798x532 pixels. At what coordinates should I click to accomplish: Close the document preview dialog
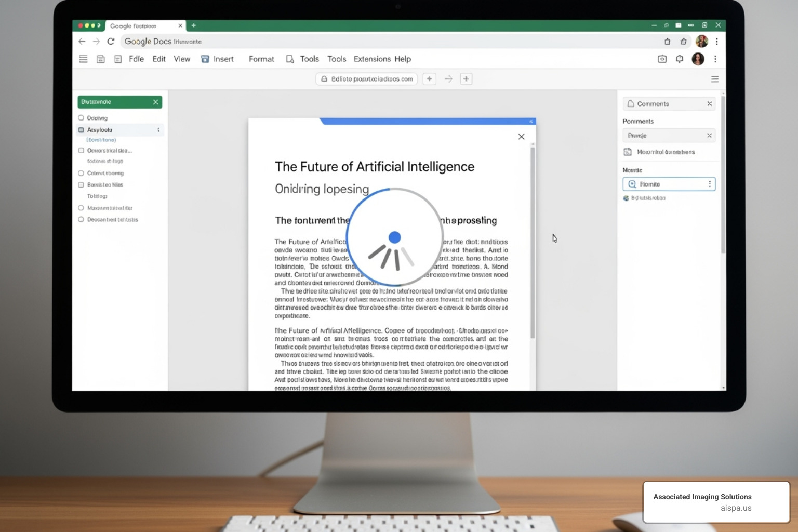click(521, 137)
